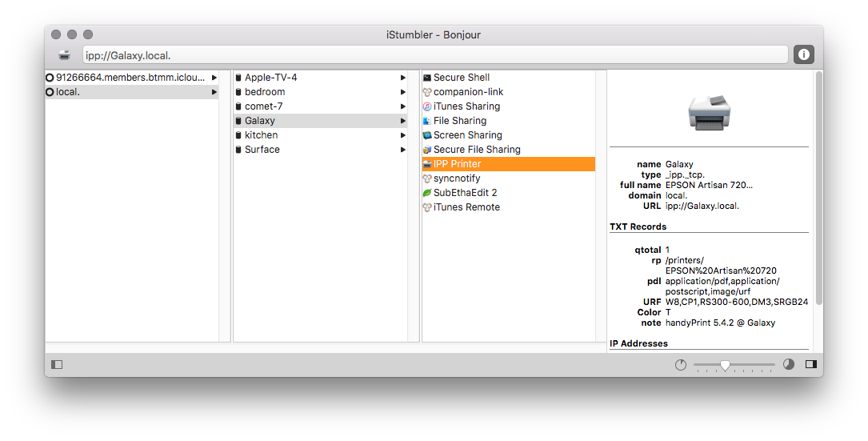
Task: Expand arrow next to Surface
Action: click(403, 150)
